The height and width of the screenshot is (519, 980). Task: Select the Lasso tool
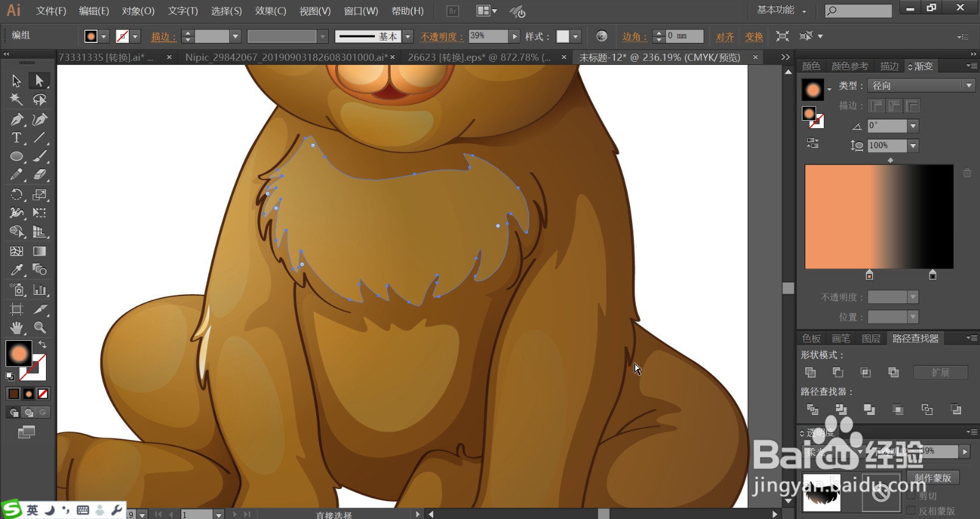pyautogui.click(x=39, y=99)
